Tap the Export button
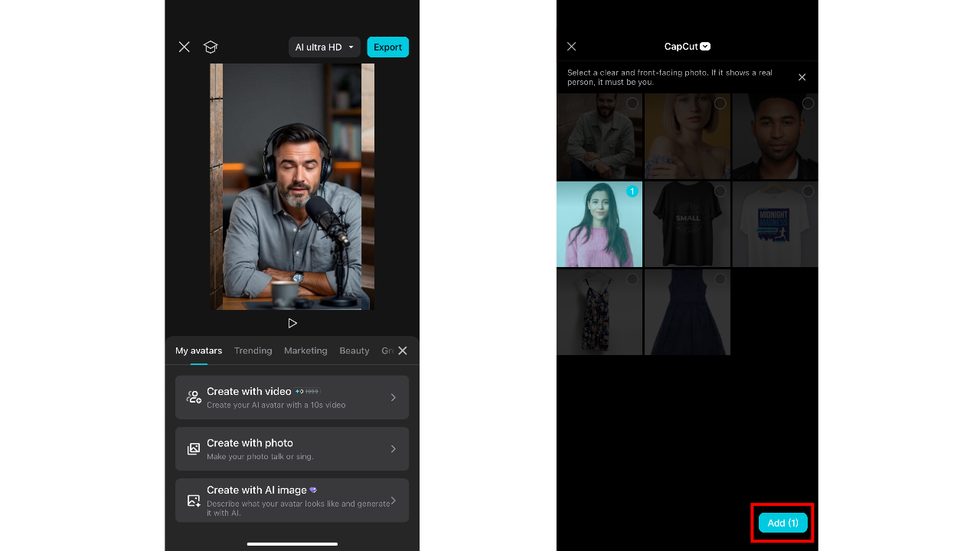 [x=387, y=47]
